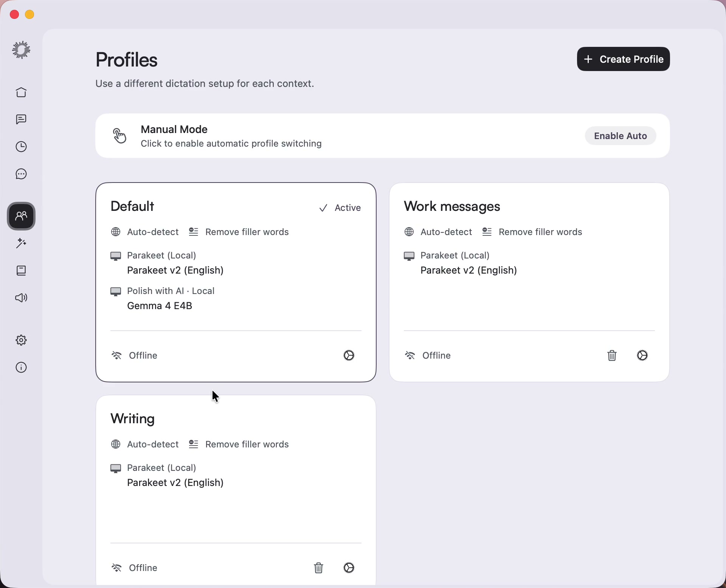726x588 pixels.
Task: Open settings for the Default profile
Action: click(x=349, y=356)
